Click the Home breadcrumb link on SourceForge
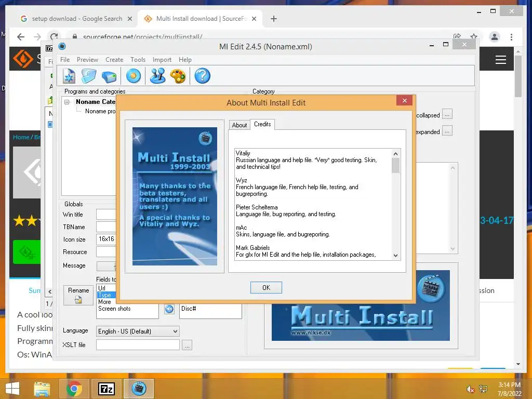Screen dimensions: 532x399 (x=21, y=137)
